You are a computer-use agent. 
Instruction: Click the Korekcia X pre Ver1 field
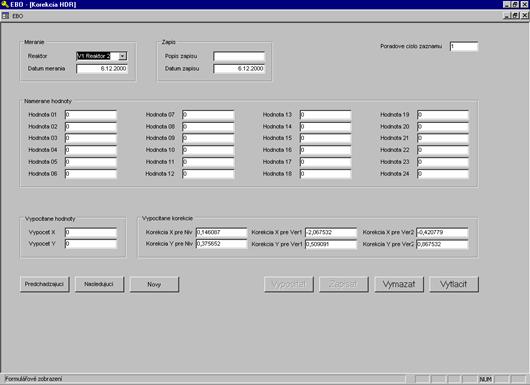pos(331,232)
